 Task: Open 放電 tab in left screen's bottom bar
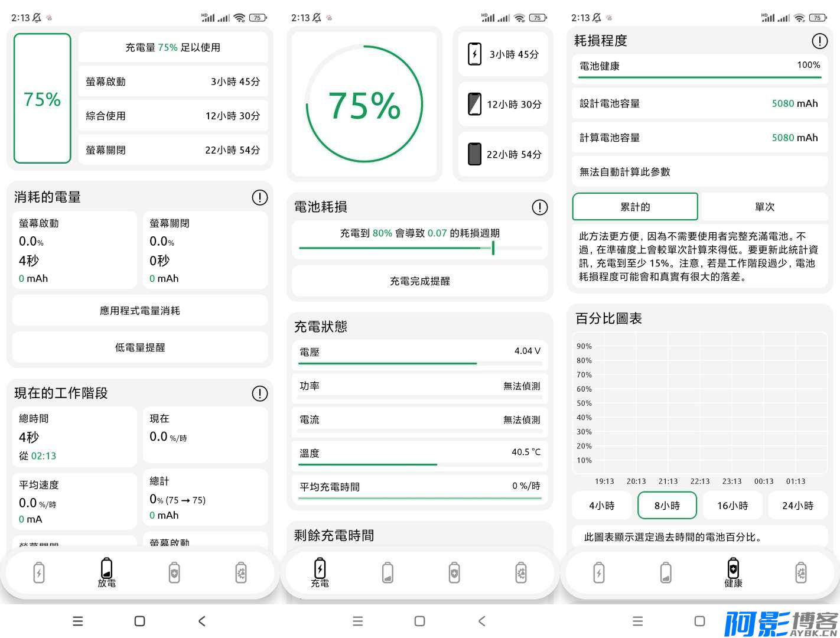coord(106,572)
